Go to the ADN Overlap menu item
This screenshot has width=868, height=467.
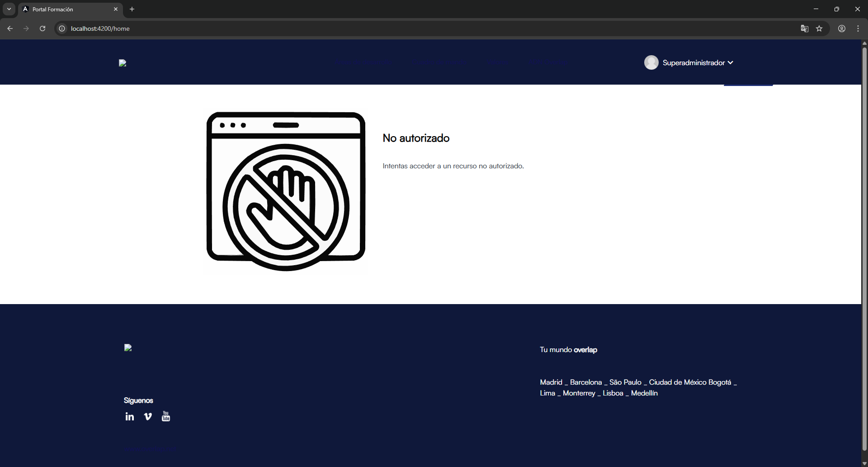(548, 62)
